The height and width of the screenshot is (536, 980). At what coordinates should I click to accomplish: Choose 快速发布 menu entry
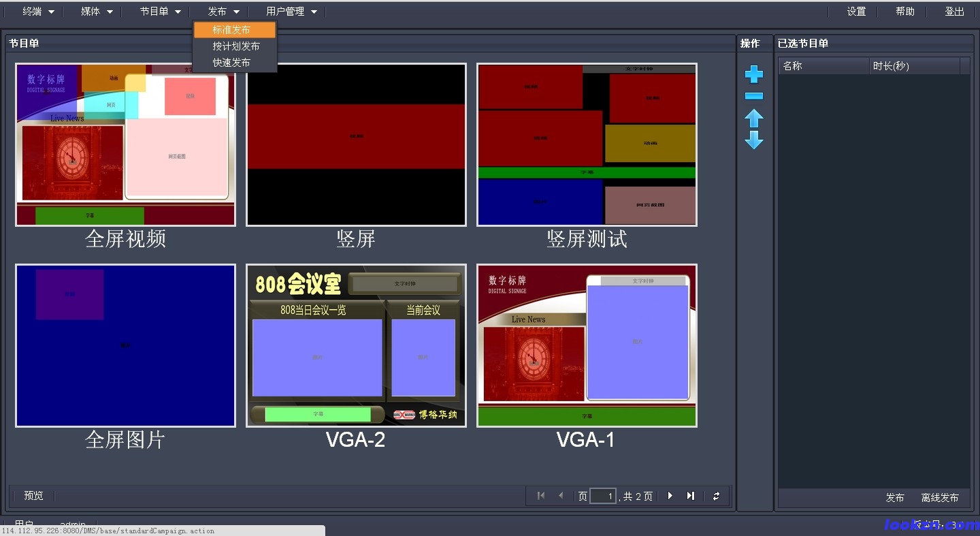(231, 63)
